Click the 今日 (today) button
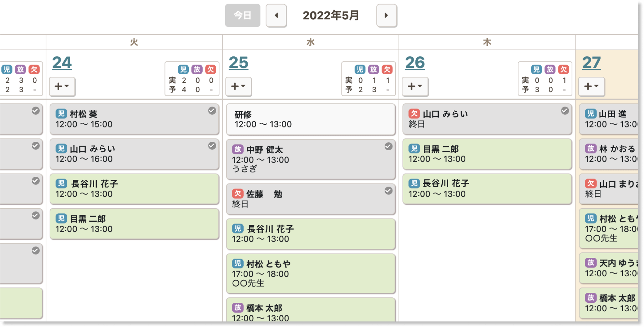This screenshot has height=327, width=644. coord(243,15)
